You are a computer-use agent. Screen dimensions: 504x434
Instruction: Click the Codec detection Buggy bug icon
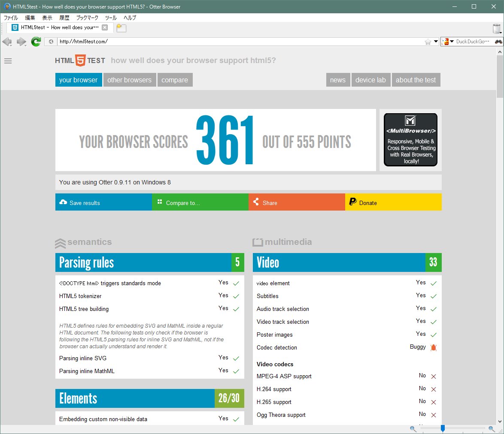(433, 347)
